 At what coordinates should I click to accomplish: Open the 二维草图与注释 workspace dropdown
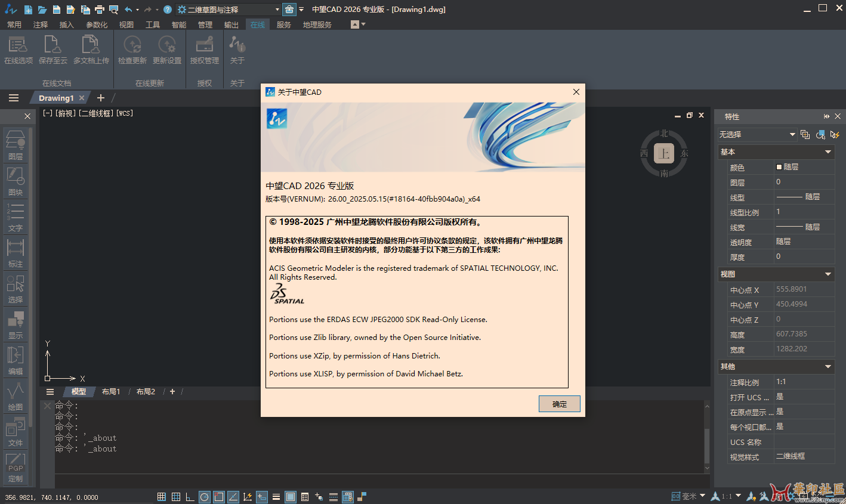(229, 10)
